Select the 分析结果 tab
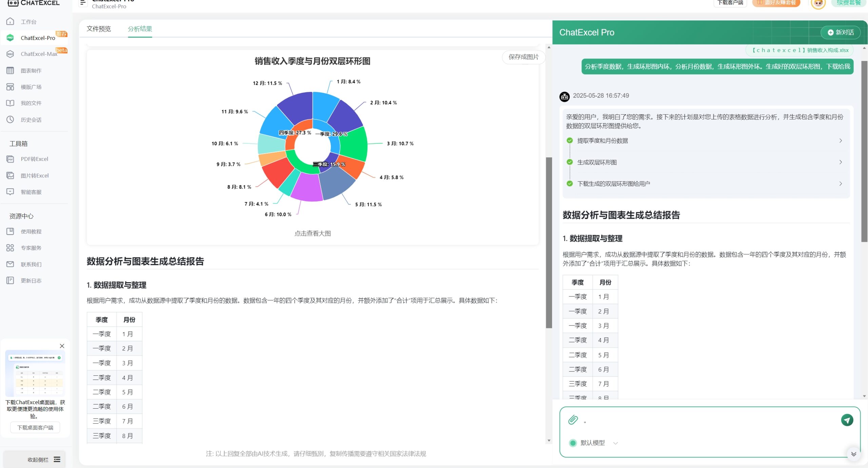The height and width of the screenshot is (468, 868). pos(140,29)
